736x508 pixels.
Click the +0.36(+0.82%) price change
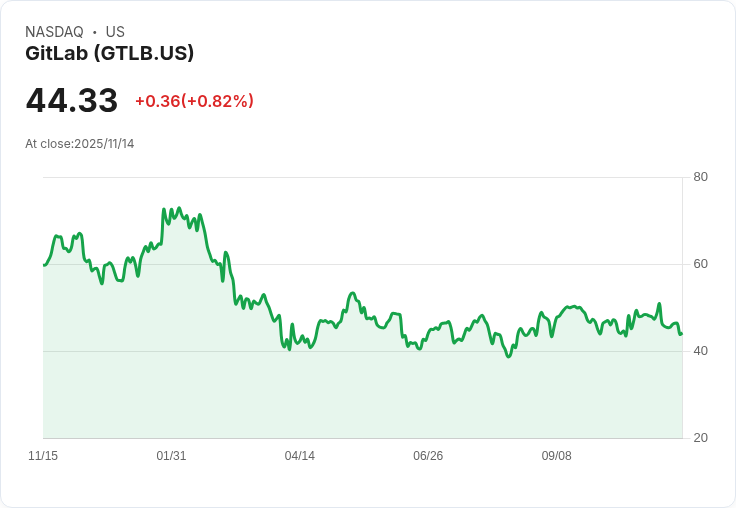click(x=194, y=101)
